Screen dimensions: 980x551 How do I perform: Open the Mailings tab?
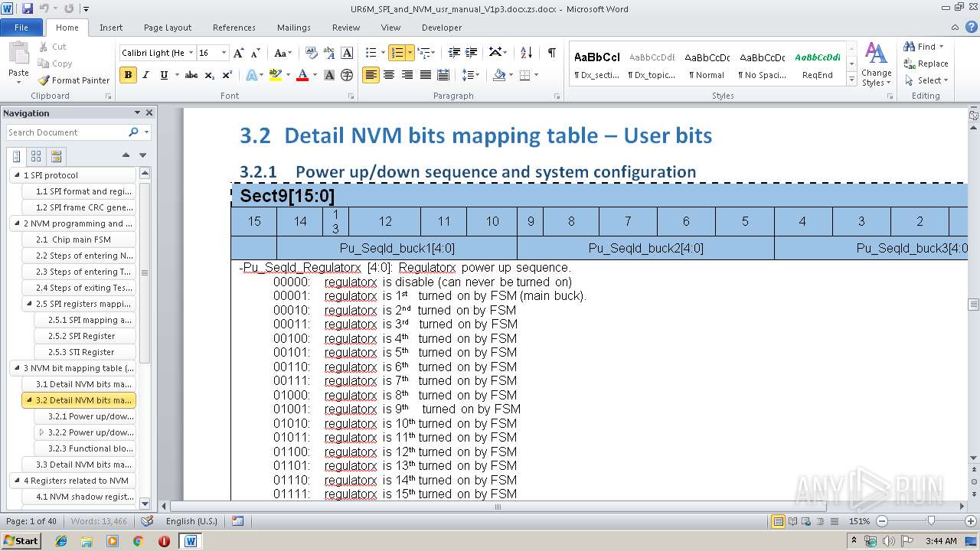pyautogui.click(x=294, y=28)
